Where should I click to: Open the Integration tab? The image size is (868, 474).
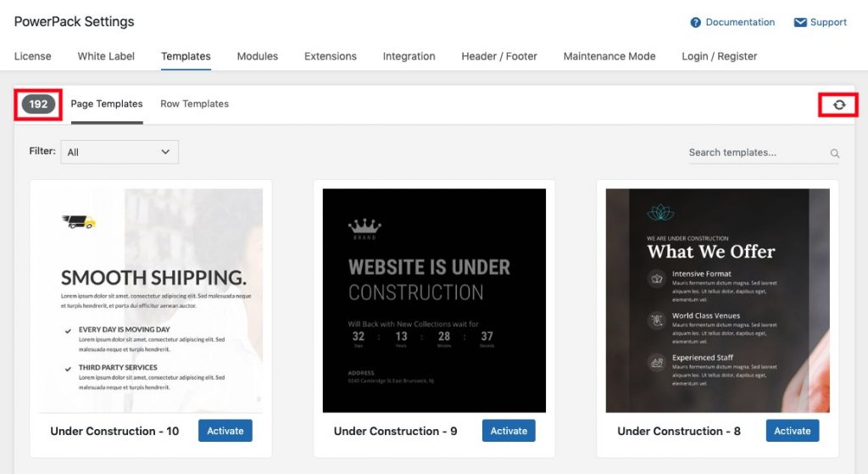[x=409, y=56]
